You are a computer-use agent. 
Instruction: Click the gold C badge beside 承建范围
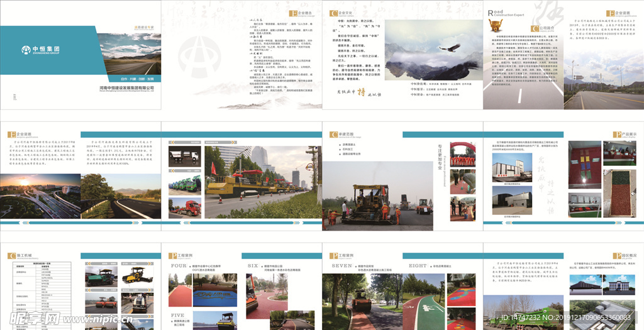(x=333, y=135)
